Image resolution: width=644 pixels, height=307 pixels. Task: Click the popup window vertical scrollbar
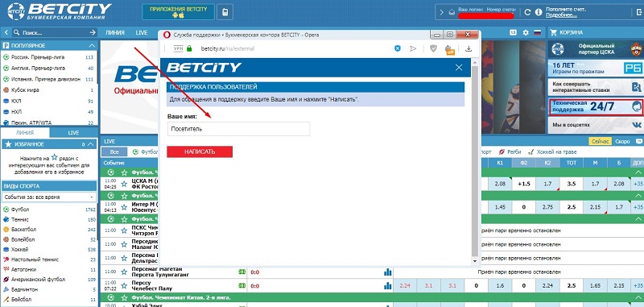click(475, 161)
